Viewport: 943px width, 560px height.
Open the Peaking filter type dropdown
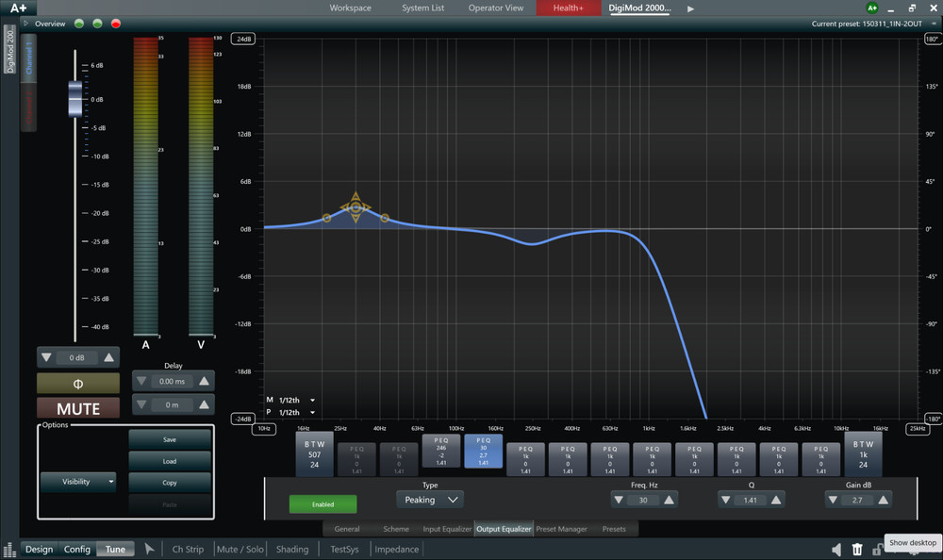pyautogui.click(x=429, y=500)
